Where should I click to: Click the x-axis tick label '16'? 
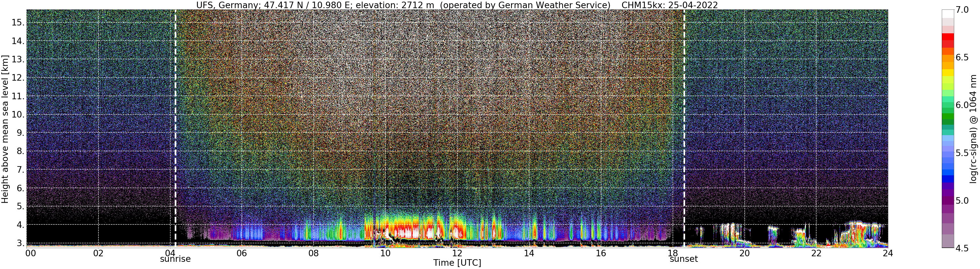[x=601, y=253]
